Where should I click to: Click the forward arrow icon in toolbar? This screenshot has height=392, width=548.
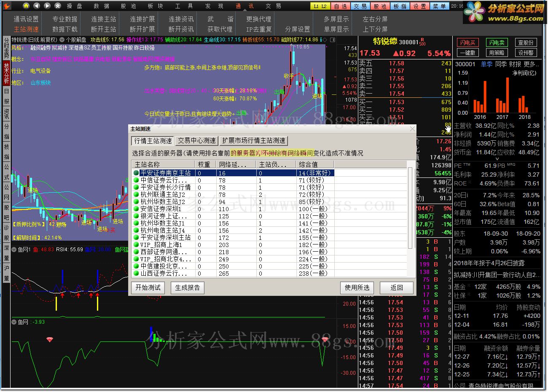click(x=47, y=6)
